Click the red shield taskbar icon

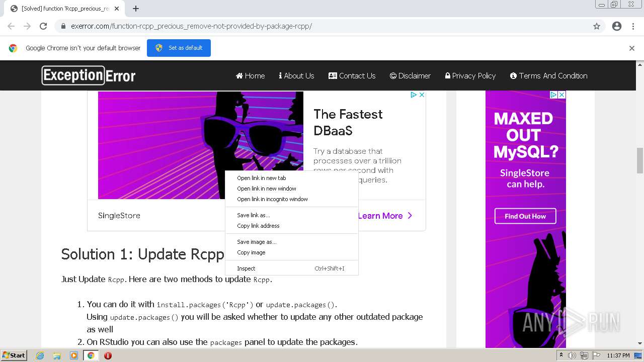(108, 355)
